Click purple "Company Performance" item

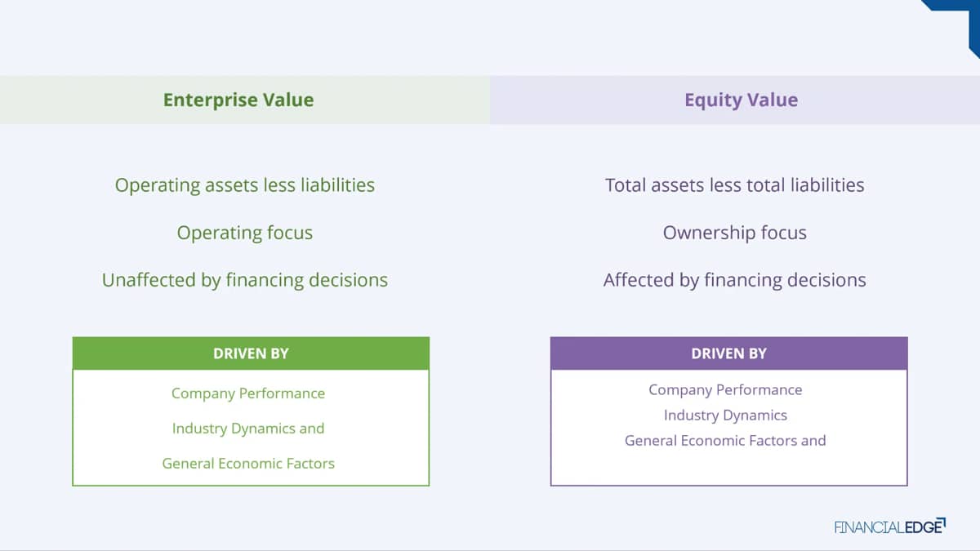[x=725, y=390]
